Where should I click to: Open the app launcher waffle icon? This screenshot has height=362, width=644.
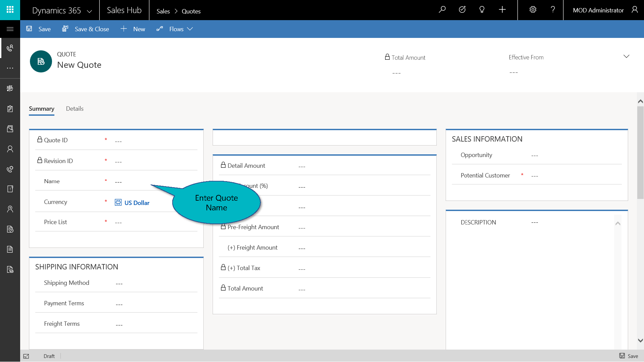coord(10,10)
